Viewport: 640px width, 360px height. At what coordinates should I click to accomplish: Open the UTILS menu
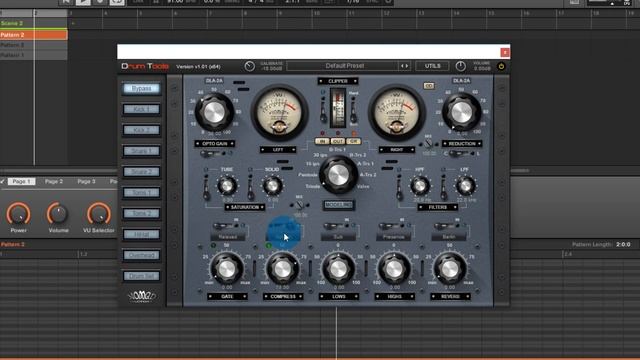(432, 66)
